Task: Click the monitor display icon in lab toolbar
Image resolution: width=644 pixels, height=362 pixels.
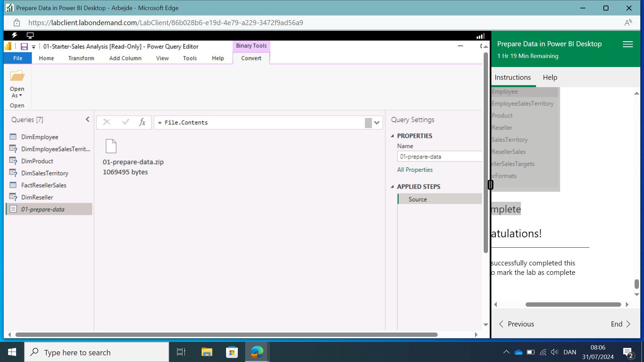Action: (30, 35)
